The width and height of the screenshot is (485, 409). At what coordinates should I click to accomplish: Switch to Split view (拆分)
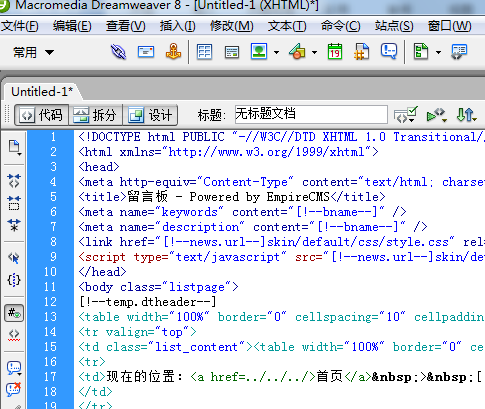point(95,115)
